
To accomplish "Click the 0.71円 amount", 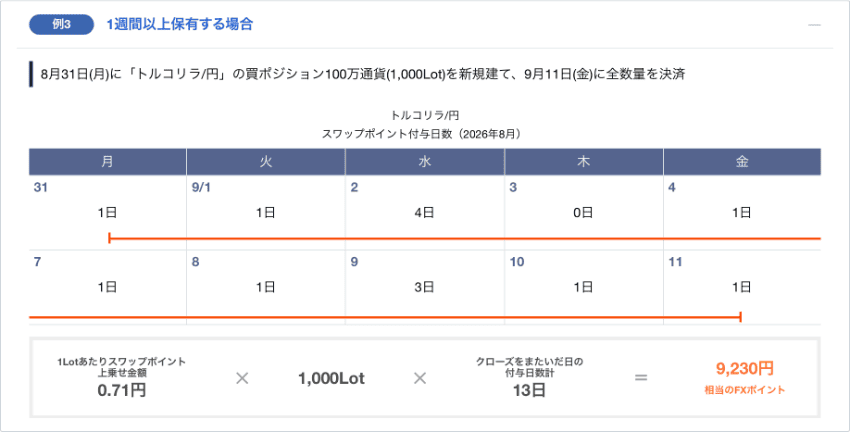I will 121,390.
